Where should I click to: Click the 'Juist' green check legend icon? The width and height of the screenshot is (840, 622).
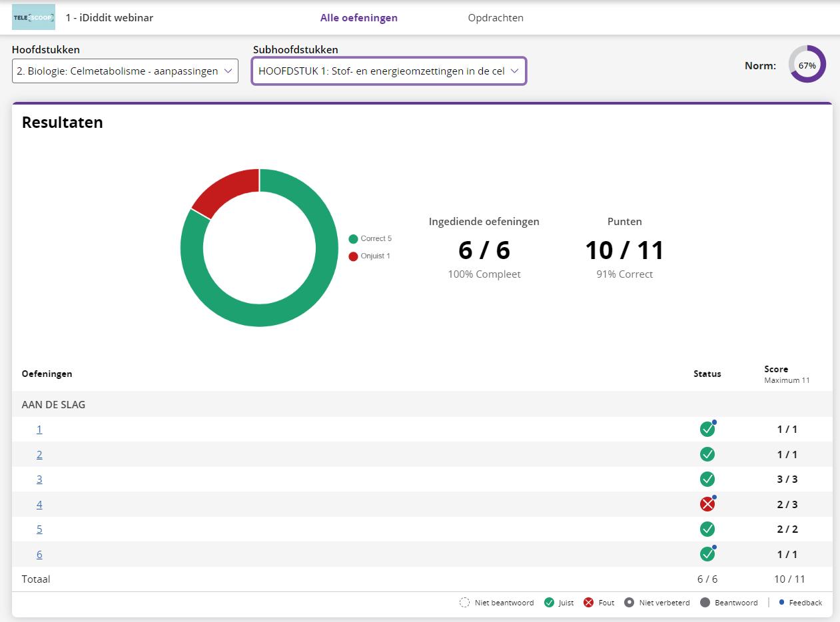[550, 603]
